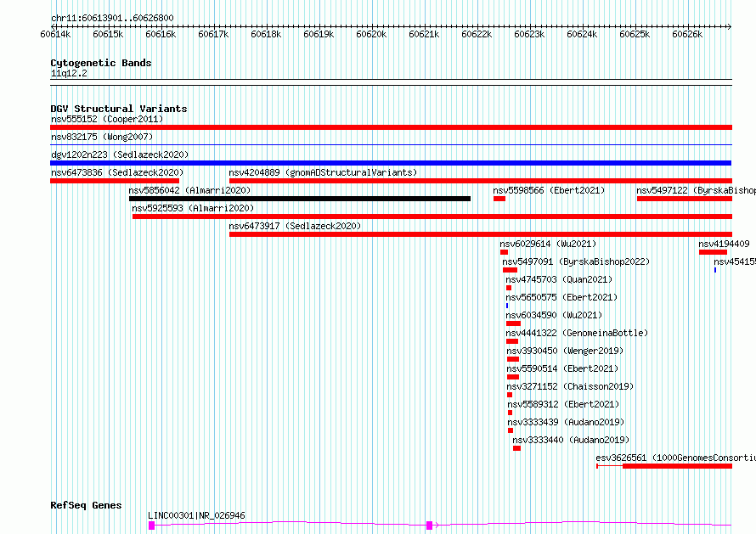Open nsv5589312 (Ebert2021) variant
The width and height of the screenshot is (756, 534).
(564, 404)
